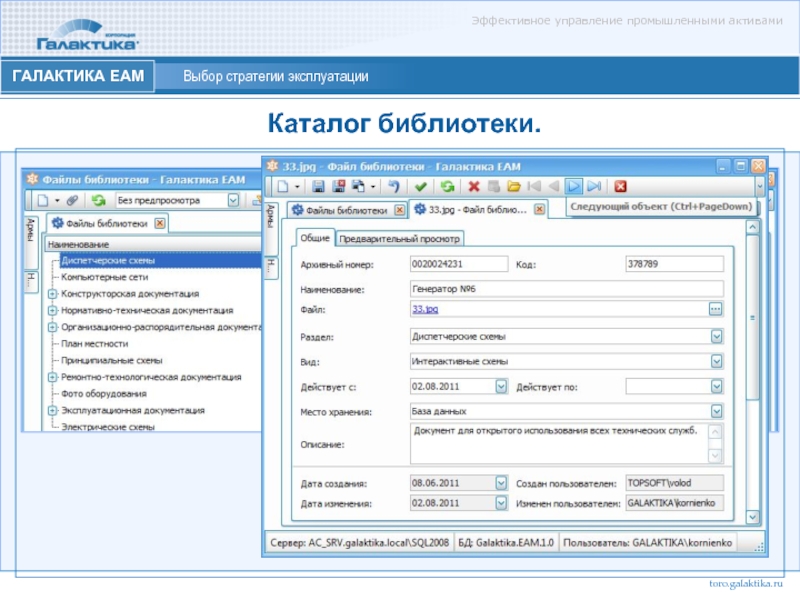The image size is (800, 600).
Task: Expand the Эксплуатационная документация tree node
Action: point(52,410)
